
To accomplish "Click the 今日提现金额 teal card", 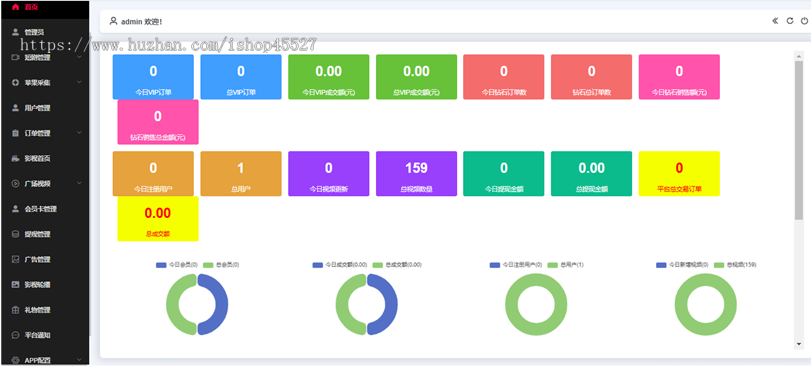I will click(504, 174).
